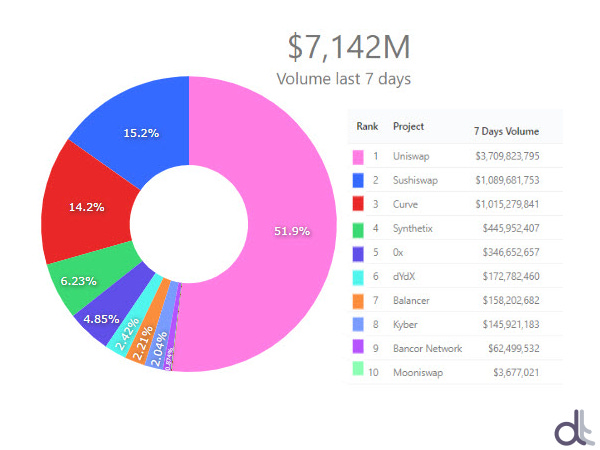Click the orange Balancer legend swatch
600x450 pixels.
point(358,302)
